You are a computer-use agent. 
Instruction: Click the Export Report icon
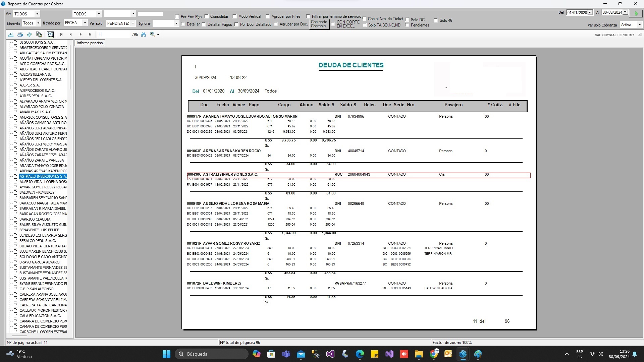11,35
